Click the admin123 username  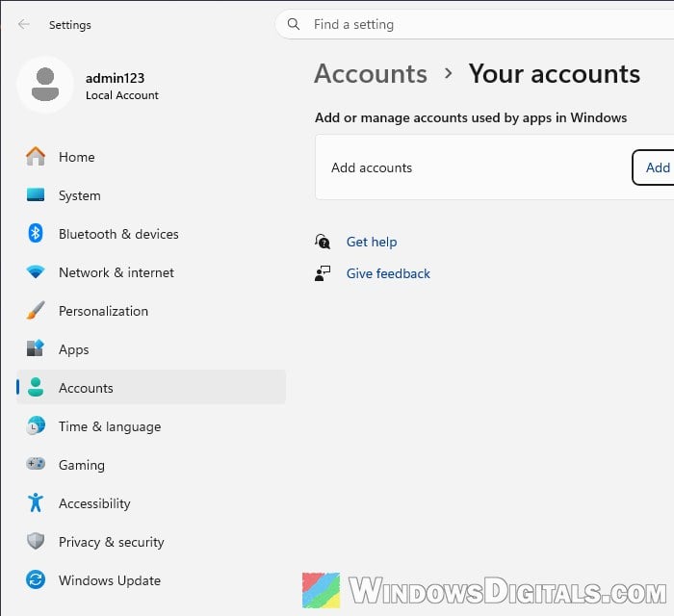tap(115, 78)
